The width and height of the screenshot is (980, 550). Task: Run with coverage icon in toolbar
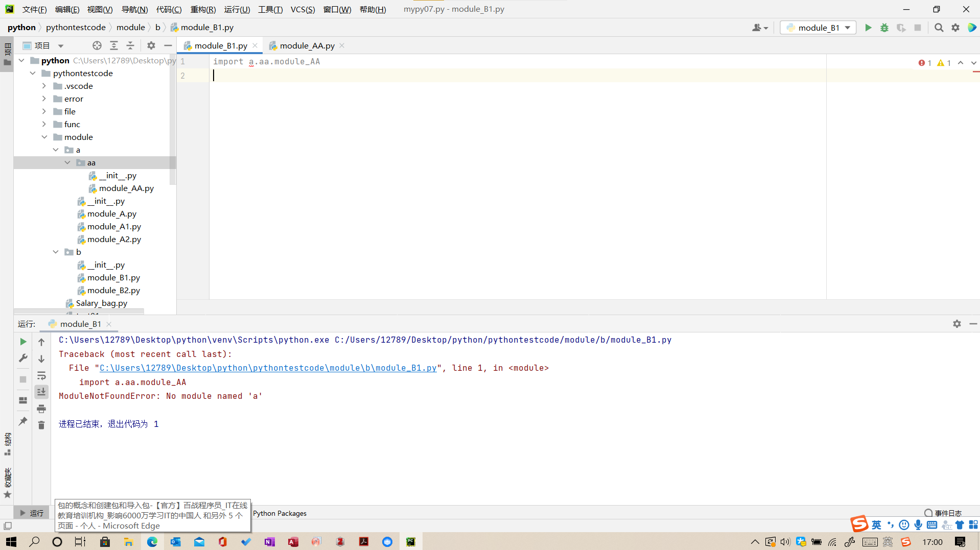pos(901,28)
